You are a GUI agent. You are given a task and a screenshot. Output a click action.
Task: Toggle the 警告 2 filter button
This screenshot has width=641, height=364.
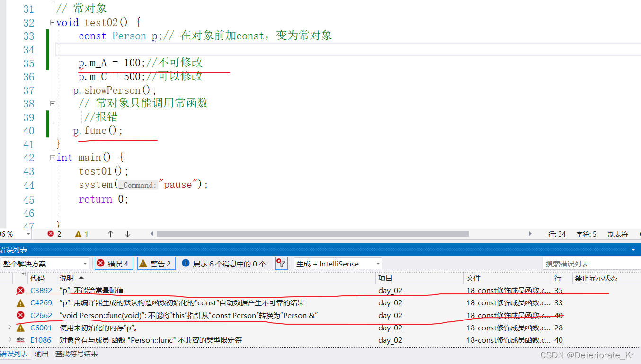click(x=156, y=264)
